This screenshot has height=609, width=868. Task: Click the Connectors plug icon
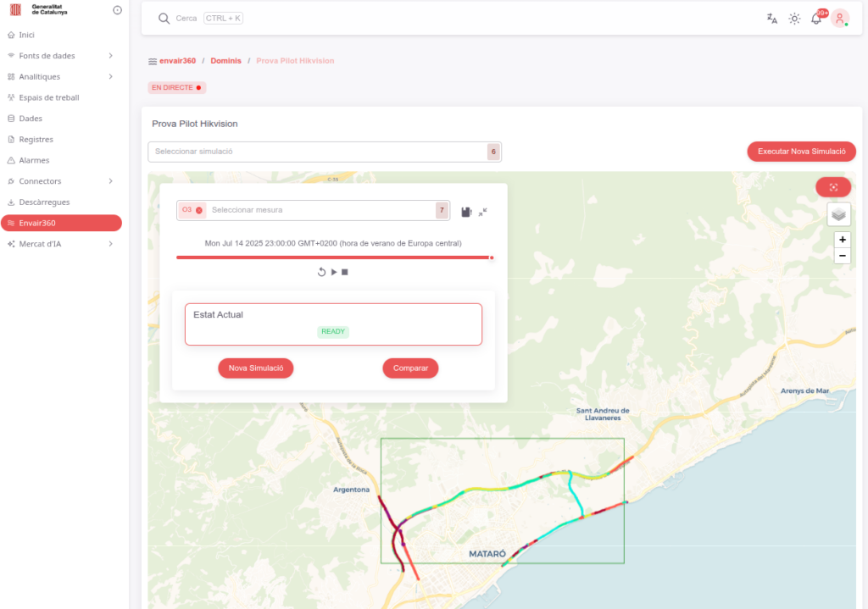click(x=11, y=181)
